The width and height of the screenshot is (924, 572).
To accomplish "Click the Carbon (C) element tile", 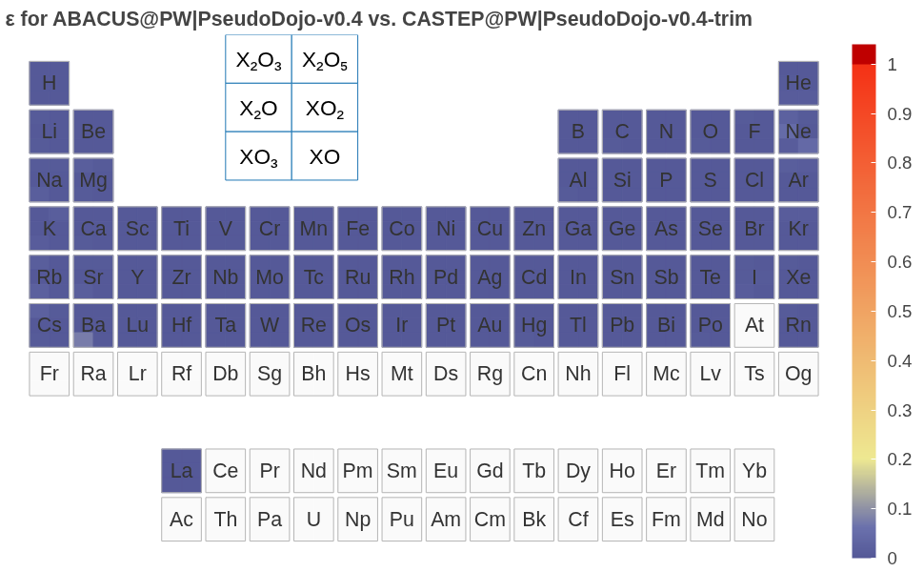I will pyautogui.click(x=622, y=132).
